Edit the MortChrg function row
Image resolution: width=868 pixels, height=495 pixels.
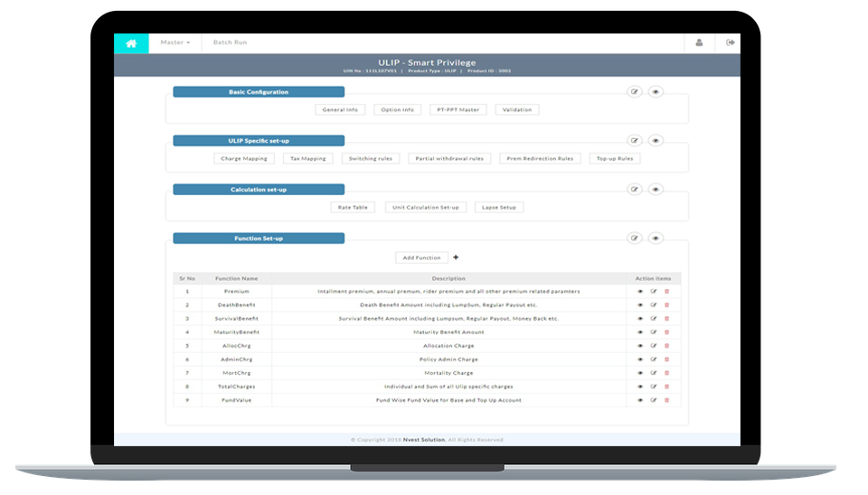[x=654, y=373]
